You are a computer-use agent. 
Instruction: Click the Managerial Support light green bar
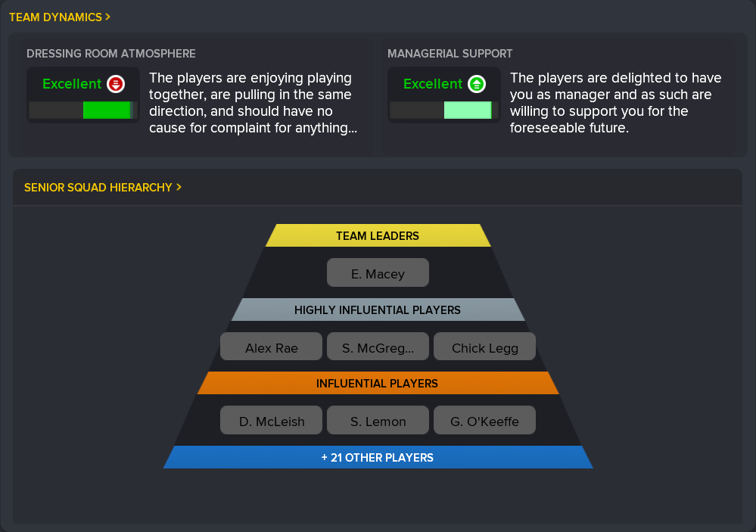pos(467,110)
